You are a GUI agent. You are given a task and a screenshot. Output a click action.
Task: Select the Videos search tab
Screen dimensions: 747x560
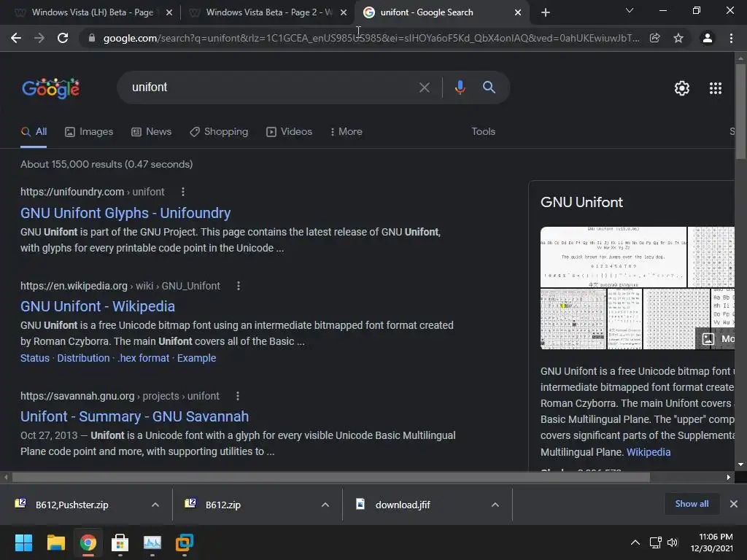(x=289, y=131)
